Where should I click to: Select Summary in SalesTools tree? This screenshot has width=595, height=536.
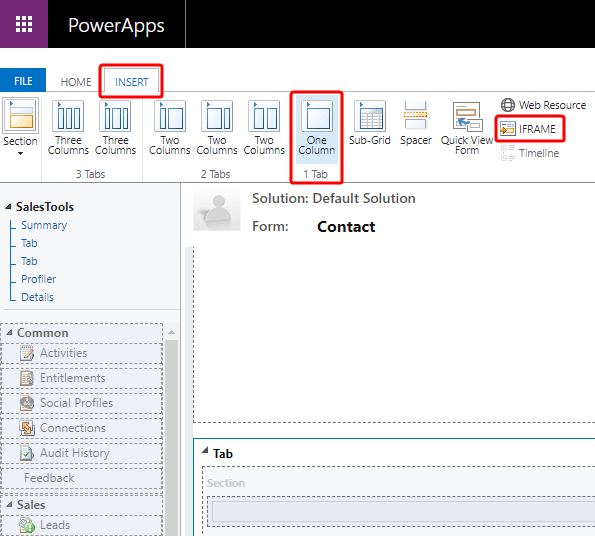tap(44, 225)
